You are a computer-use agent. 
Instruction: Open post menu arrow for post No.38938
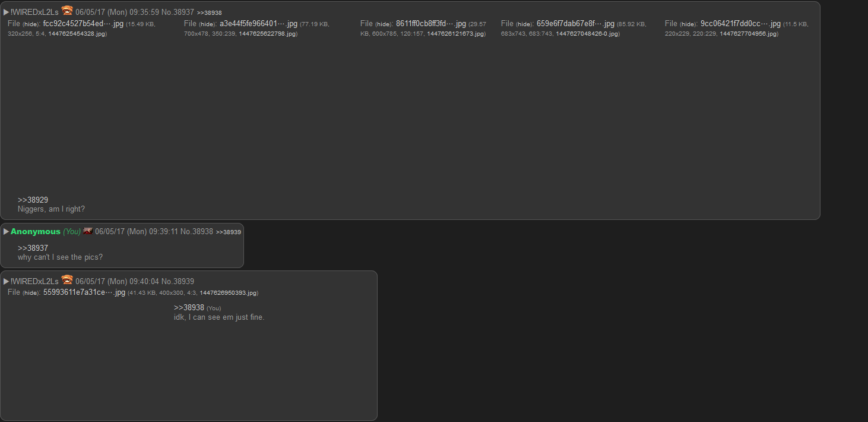(x=7, y=232)
